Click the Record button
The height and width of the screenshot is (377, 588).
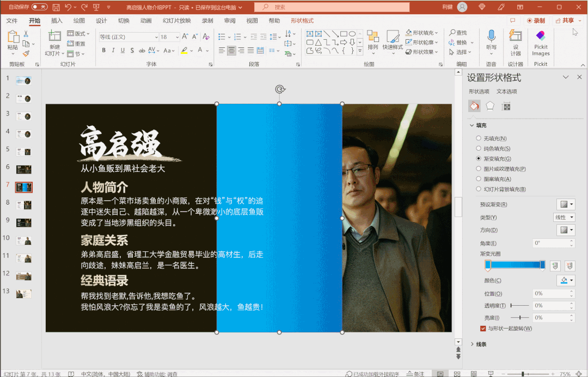[x=536, y=21]
